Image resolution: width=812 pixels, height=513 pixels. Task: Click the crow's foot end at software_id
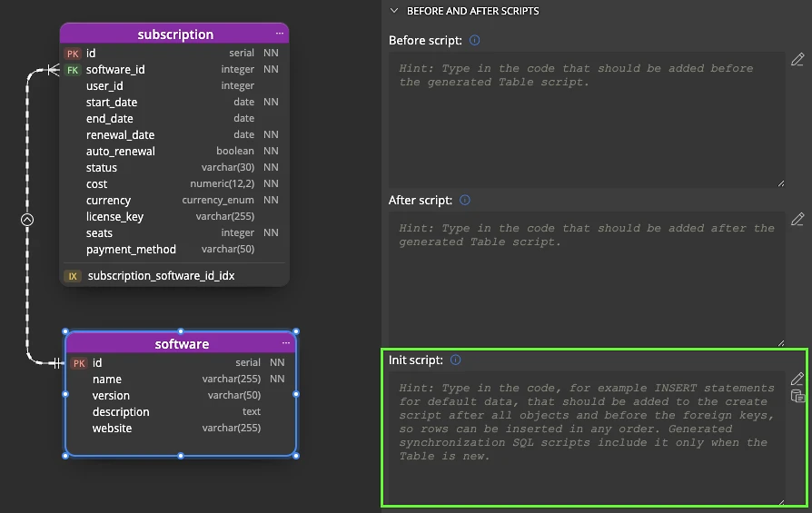pyautogui.click(x=54, y=69)
